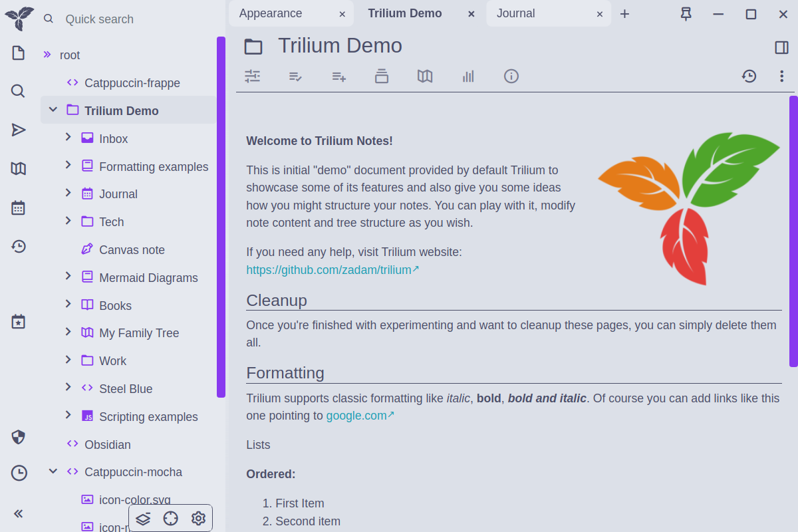Expand the Scripting examples node

pos(68,415)
